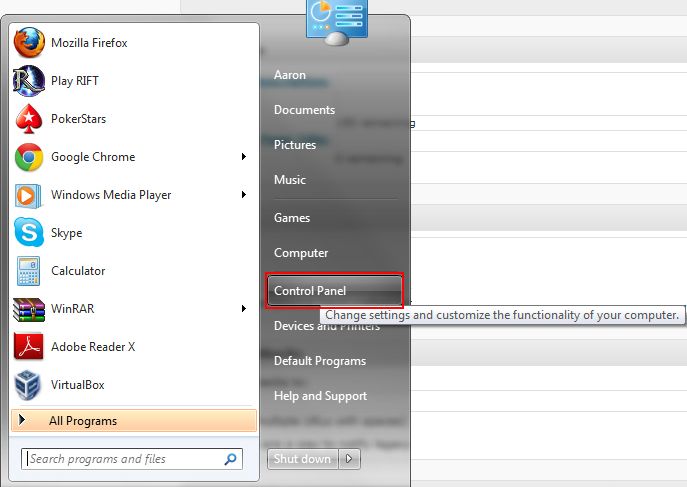This screenshot has width=687, height=487.
Task: Open the shut down options arrow
Action: point(349,459)
